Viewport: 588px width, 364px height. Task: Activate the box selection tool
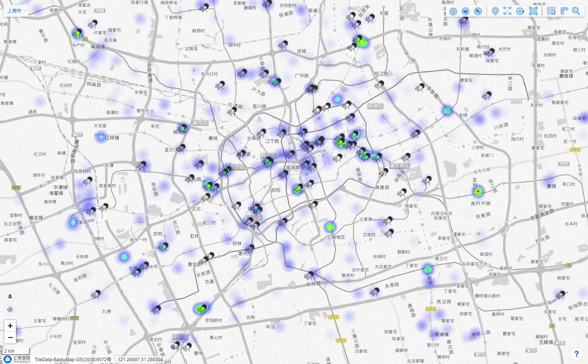coord(552,11)
